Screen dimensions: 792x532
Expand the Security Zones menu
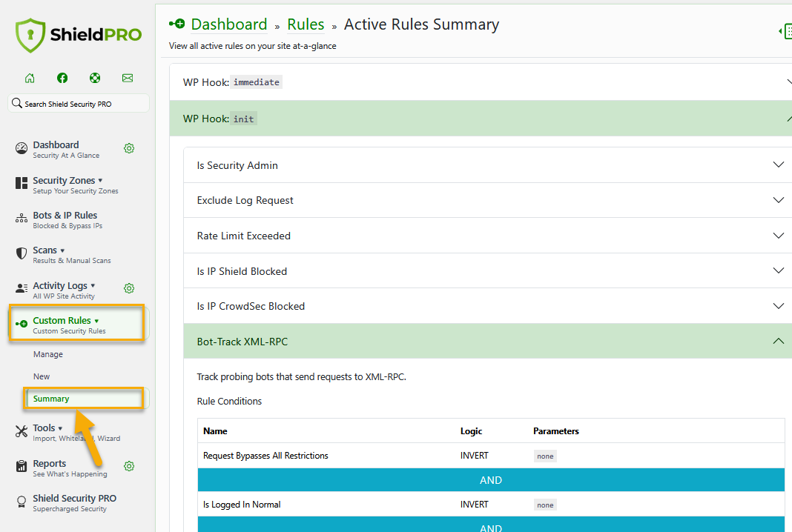pos(75,184)
